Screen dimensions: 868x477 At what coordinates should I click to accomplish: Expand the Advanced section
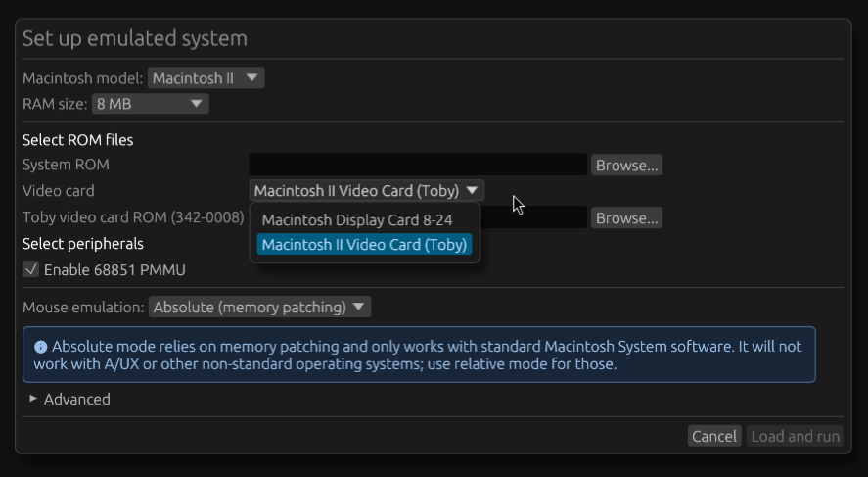point(69,399)
